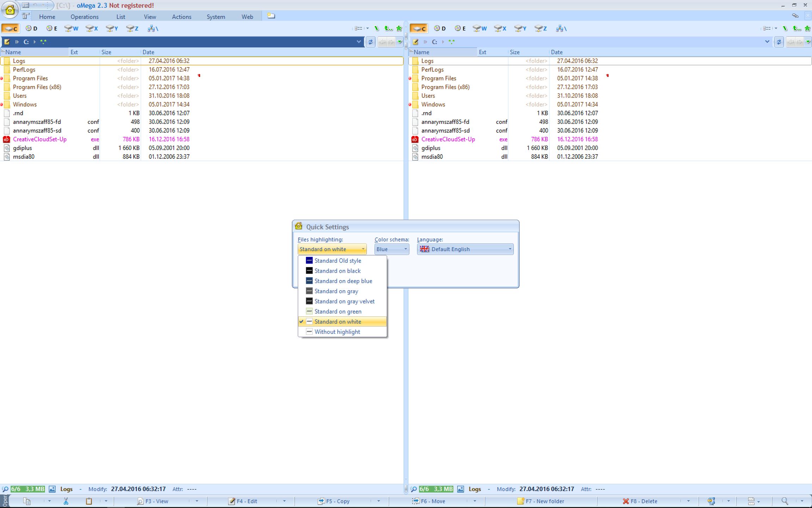Click the paste clipboard icon in bottom toolbar
812x508 pixels.
(x=89, y=501)
